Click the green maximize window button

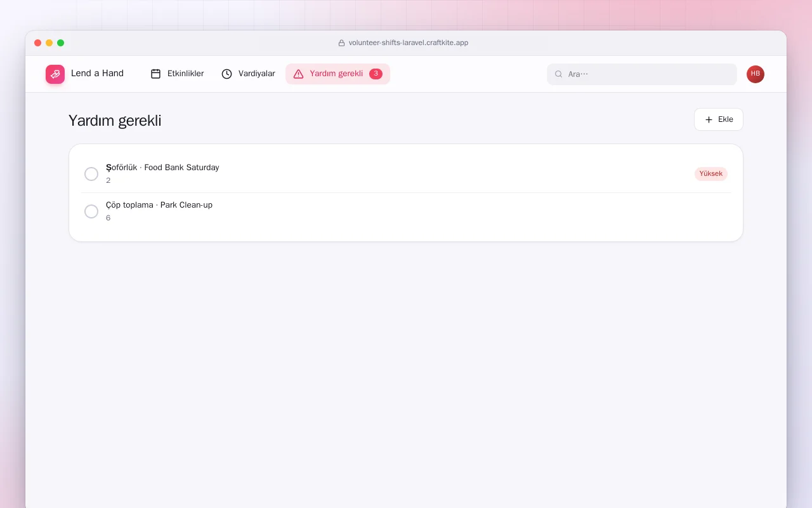(61, 43)
